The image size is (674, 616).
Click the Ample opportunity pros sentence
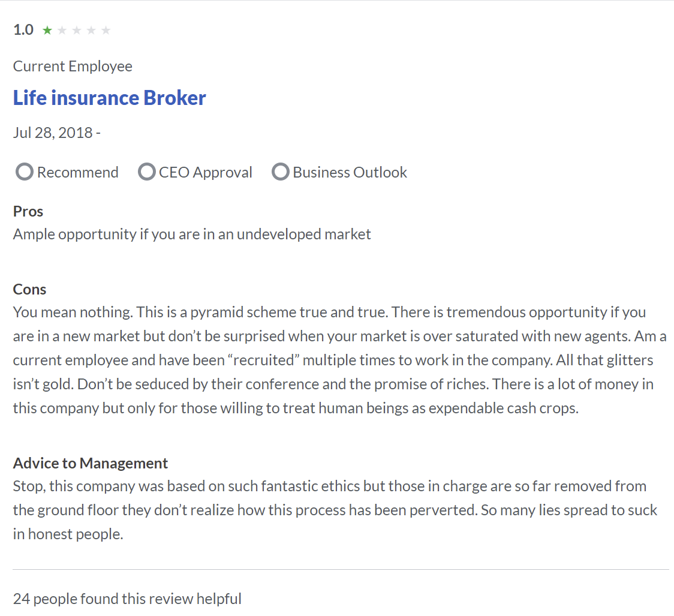(x=192, y=235)
